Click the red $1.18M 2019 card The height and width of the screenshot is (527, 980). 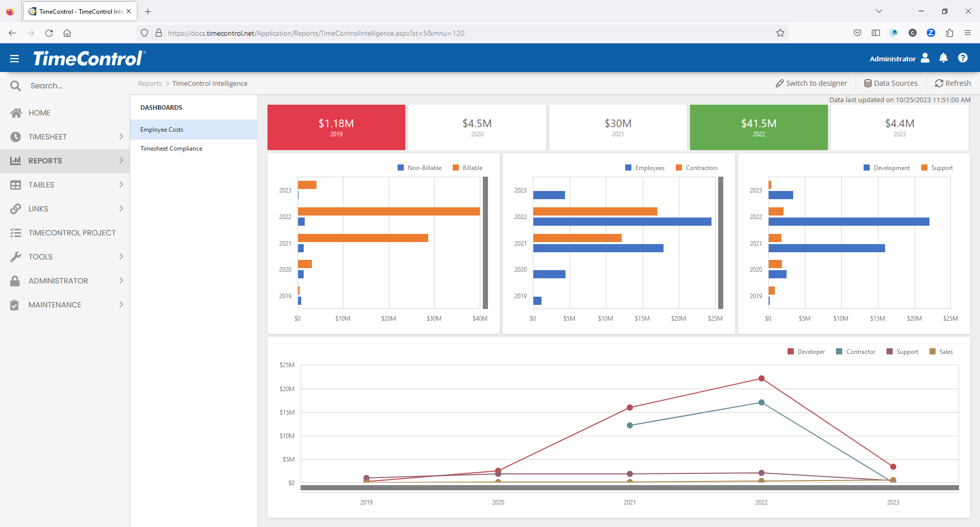[x=336, y=128]
